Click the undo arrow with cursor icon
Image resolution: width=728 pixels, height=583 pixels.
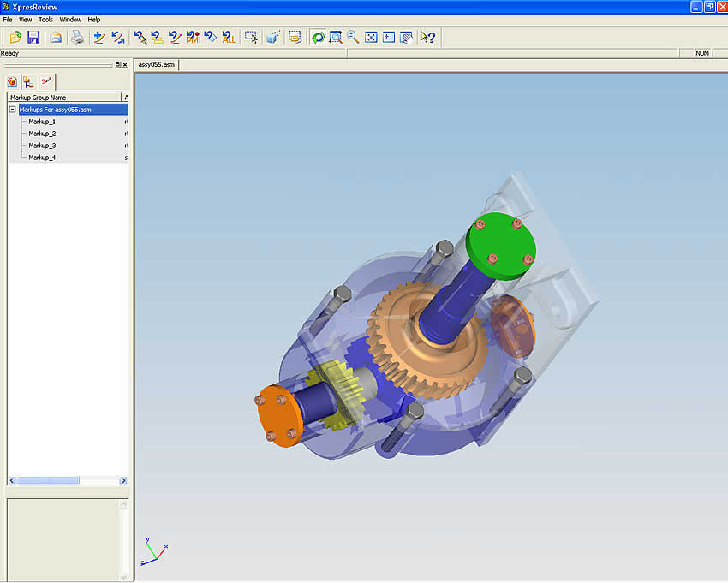pyautogui.click(x=140, y=37)
